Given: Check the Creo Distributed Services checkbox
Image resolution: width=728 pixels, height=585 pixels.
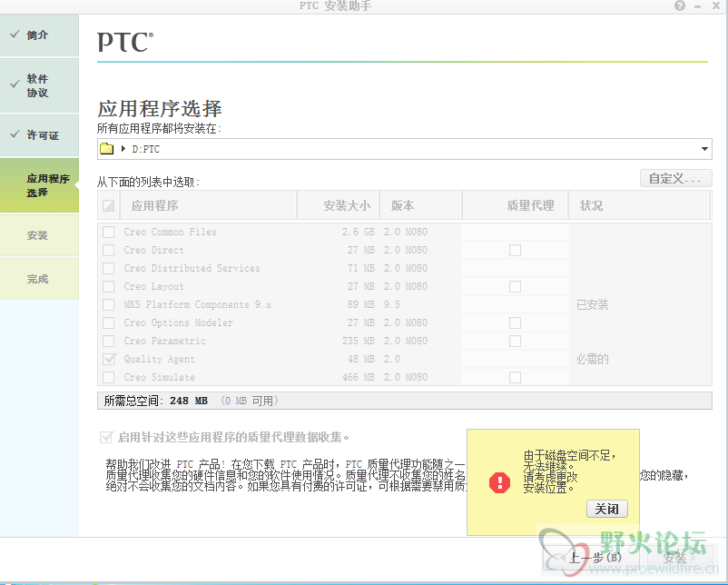Looking at the screenshot, I should (x=109, y=268).
